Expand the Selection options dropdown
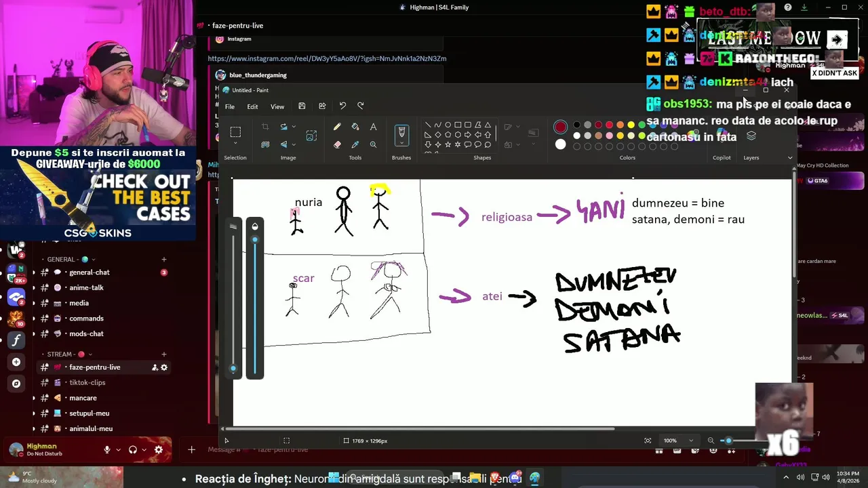 click(235, 143)
